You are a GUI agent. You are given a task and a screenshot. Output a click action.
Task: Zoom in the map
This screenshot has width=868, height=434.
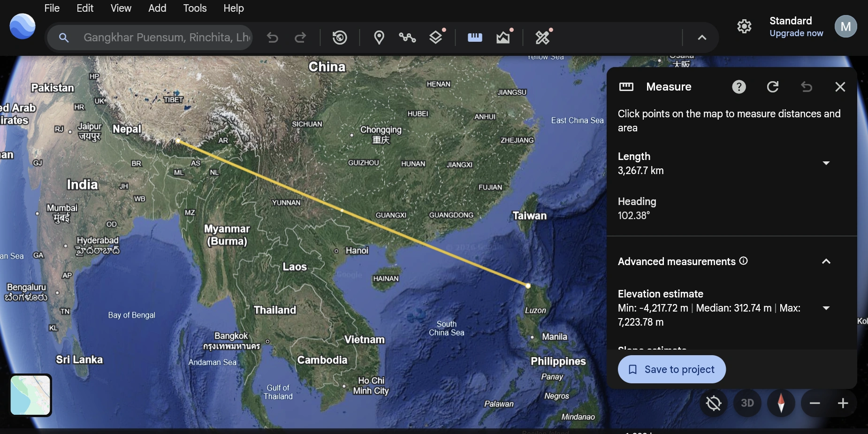(843, 403)
